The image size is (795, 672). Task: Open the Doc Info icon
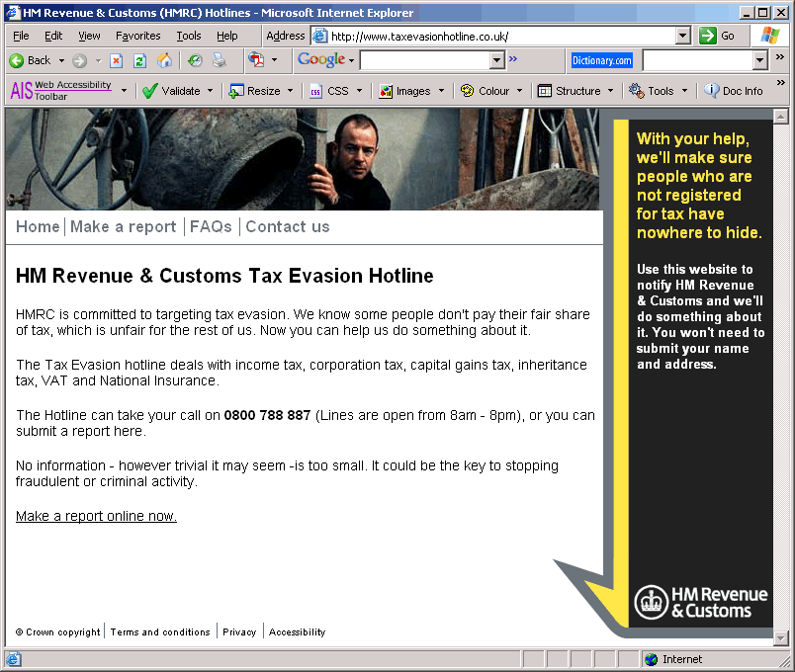(711, 91)
